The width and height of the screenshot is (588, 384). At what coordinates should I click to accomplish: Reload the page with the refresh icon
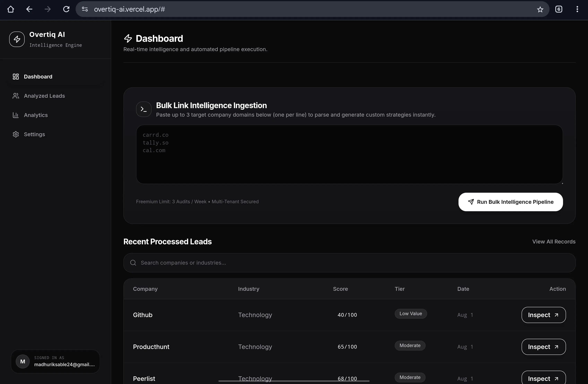(x=66, y=9)
